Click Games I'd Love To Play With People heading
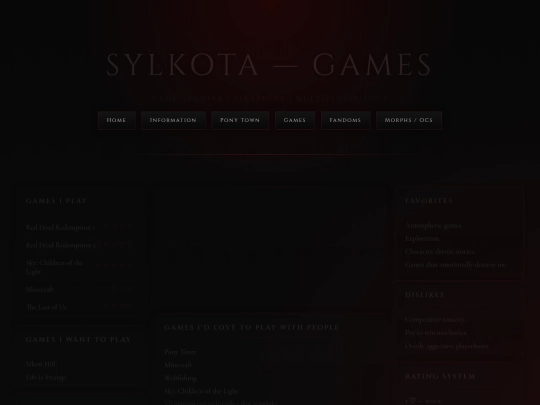The height and width of the screenshot is (405, 540). (252, 328)
